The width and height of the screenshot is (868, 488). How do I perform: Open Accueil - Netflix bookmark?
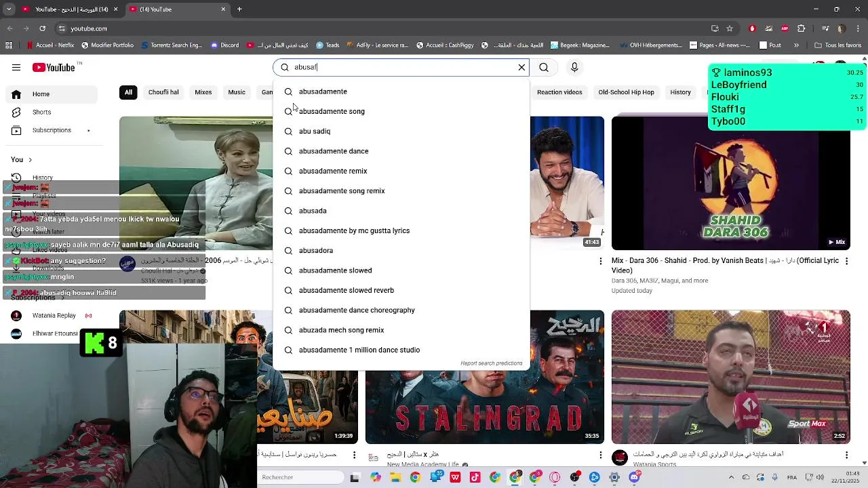(50, 45)
